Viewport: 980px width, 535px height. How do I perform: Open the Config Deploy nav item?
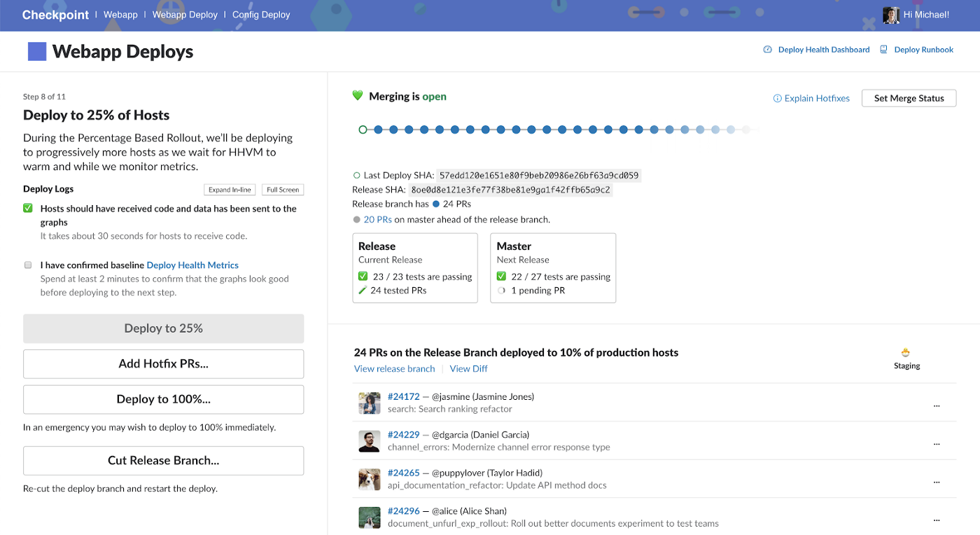tap(261, 15)
